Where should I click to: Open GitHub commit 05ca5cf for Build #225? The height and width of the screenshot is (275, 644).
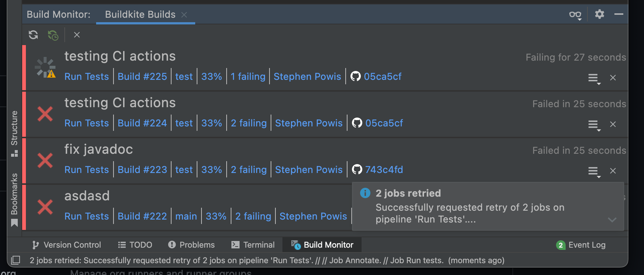tap(382, 77)
